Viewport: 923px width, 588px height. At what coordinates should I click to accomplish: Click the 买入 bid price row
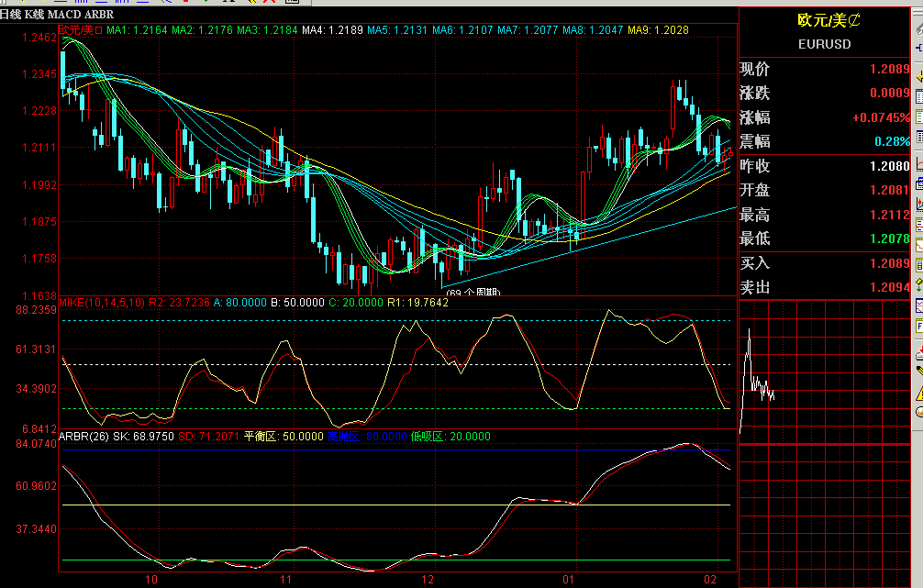(x=824, y=263)
